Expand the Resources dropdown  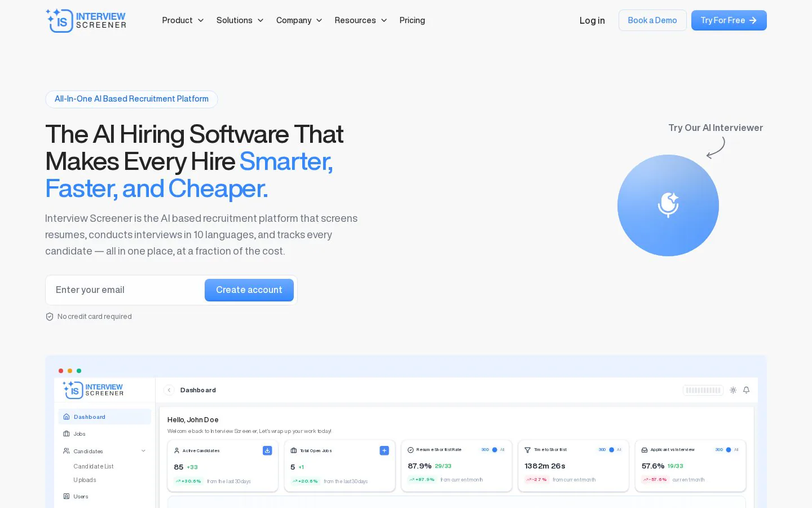click(x=361, y=20)
